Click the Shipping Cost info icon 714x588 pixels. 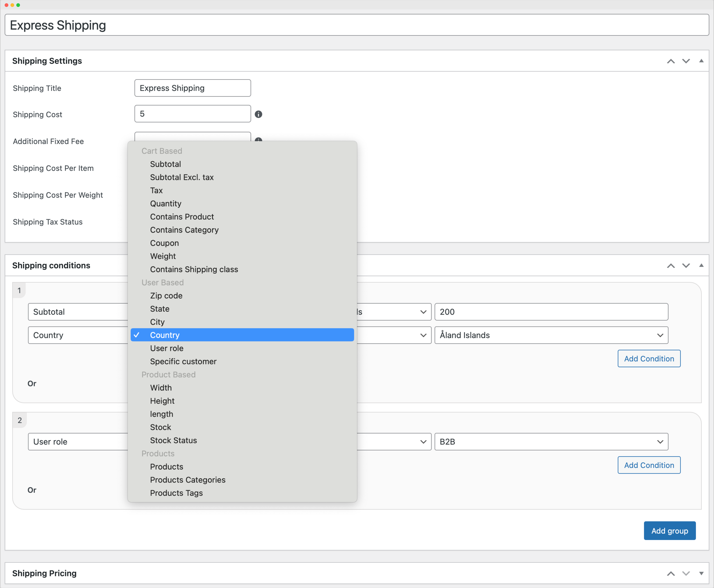coord(258,114)
